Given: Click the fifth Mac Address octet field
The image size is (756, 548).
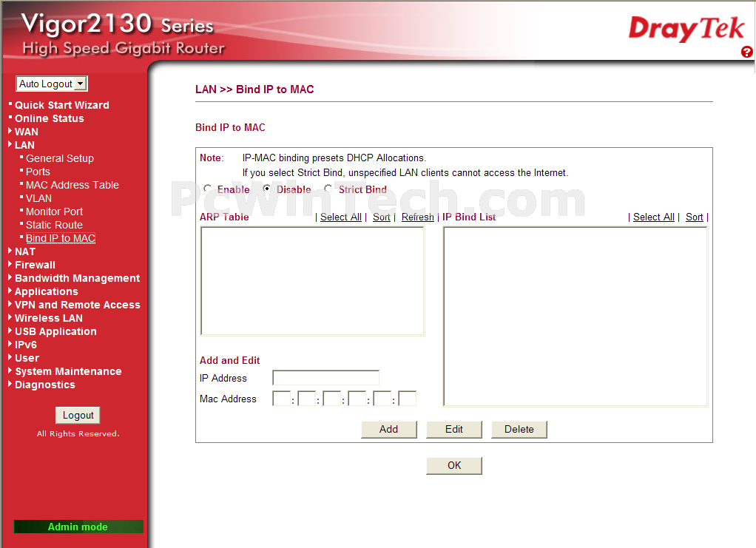Looking at the screenshot, I should pos(382,399).
